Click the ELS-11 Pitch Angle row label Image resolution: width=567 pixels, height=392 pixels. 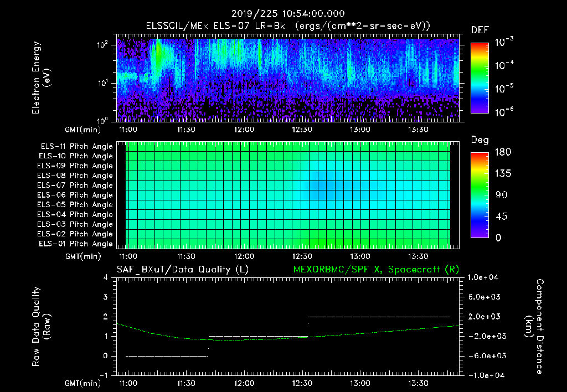(76, 147)
